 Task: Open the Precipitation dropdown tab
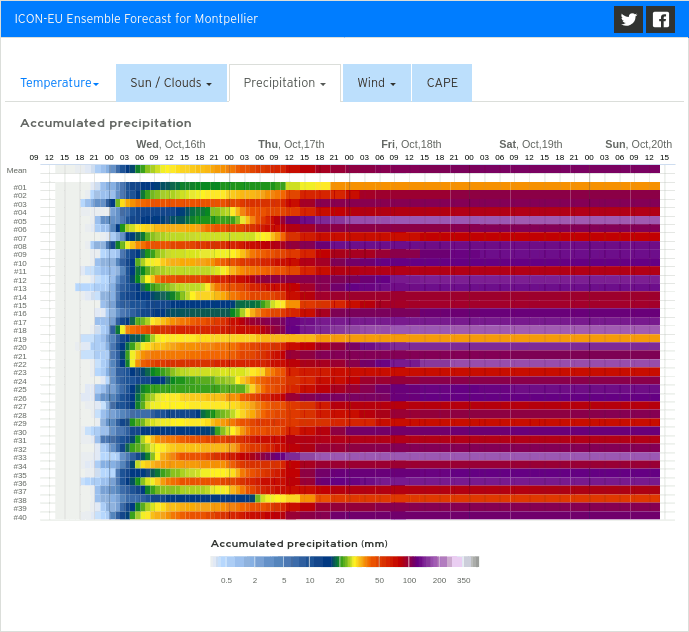click(285, 83)
